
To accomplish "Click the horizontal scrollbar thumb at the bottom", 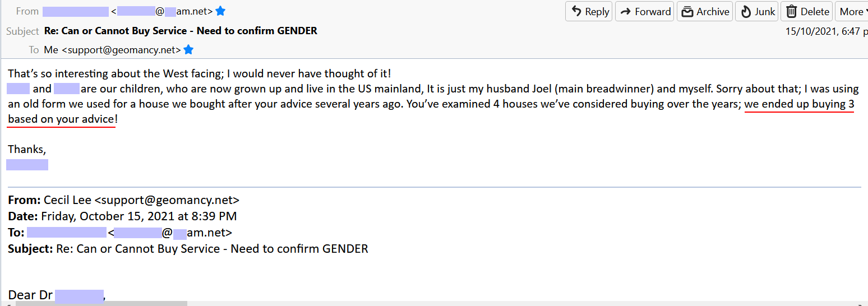I will 101,303.
